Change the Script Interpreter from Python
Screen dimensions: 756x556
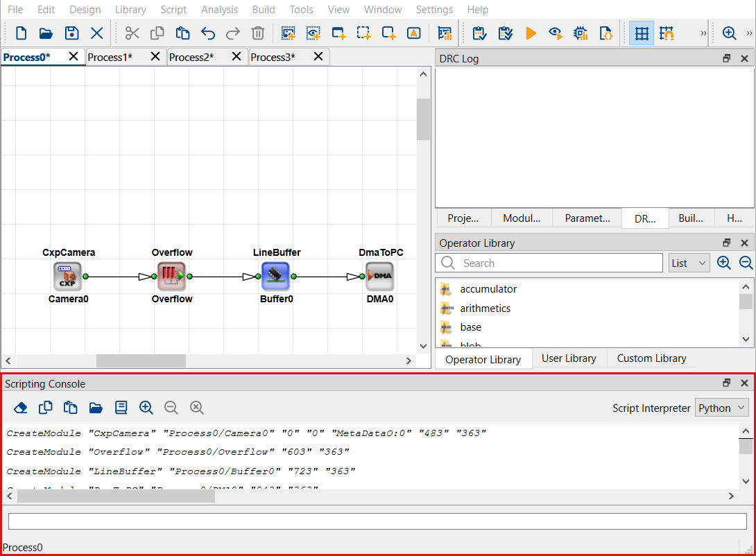coord(721,408)
